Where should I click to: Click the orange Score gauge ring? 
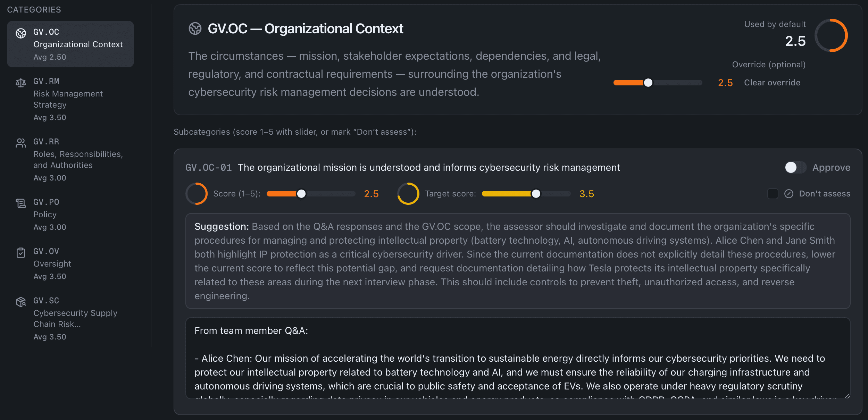coord(197,193)
